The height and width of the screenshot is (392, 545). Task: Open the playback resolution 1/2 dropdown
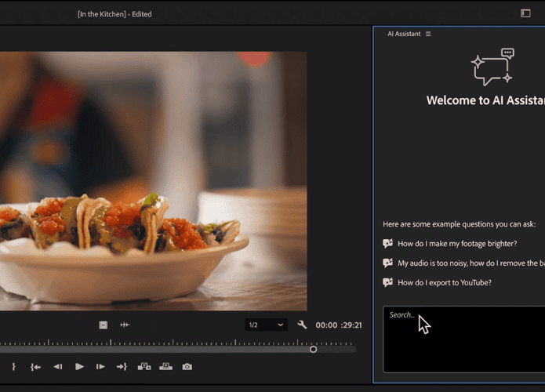click(266, 325)
